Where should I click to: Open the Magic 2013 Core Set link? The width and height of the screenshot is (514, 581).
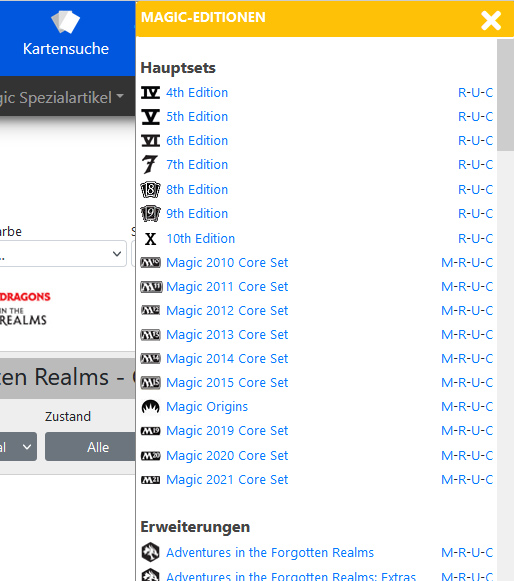[227, 335]
